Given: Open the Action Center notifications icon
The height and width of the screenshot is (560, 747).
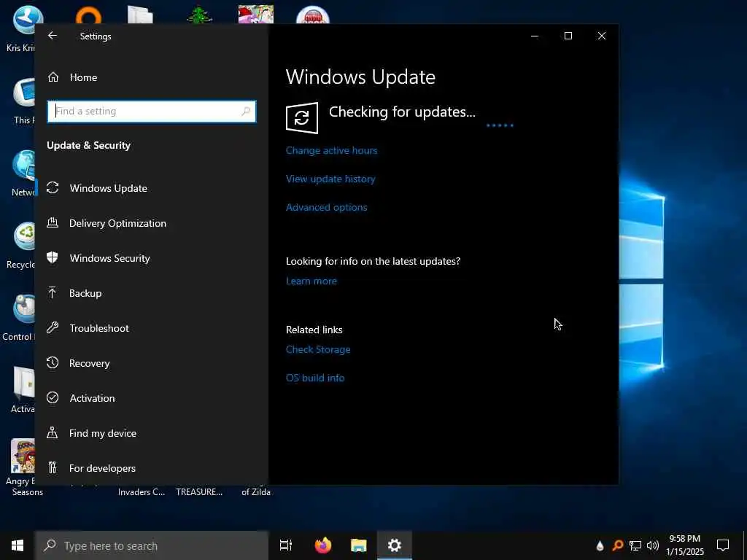Looking at the screenshot, I should point(723,545).
